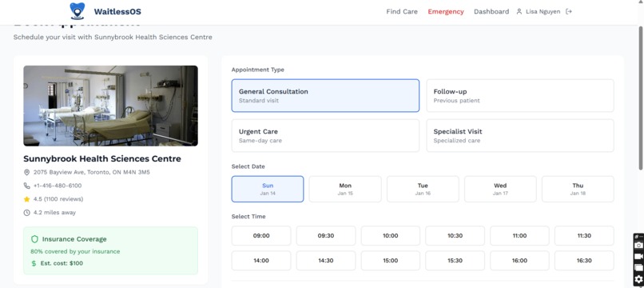Pick the 10:00 time slot
Image resolution: width=644 pixels, height=288 pixels.
tap(391, 236)
